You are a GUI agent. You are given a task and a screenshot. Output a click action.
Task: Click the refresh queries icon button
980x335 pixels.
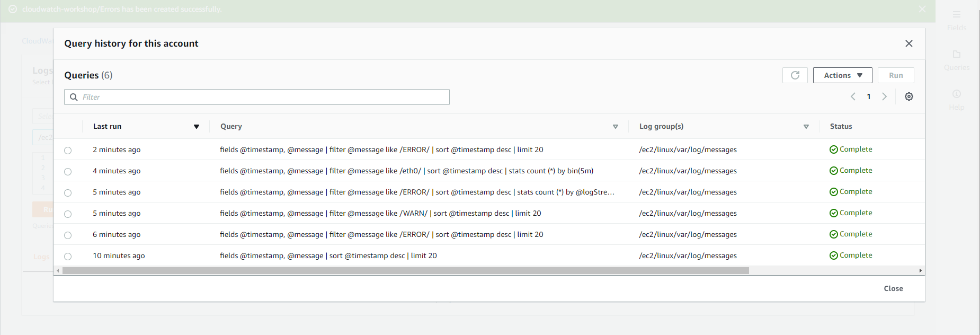(795, 75)
